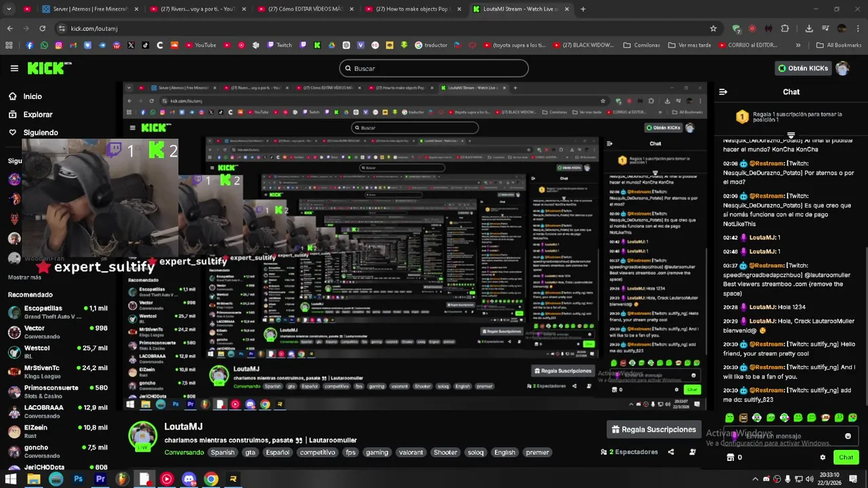Click the green Chat send button

tap(846, 457)
